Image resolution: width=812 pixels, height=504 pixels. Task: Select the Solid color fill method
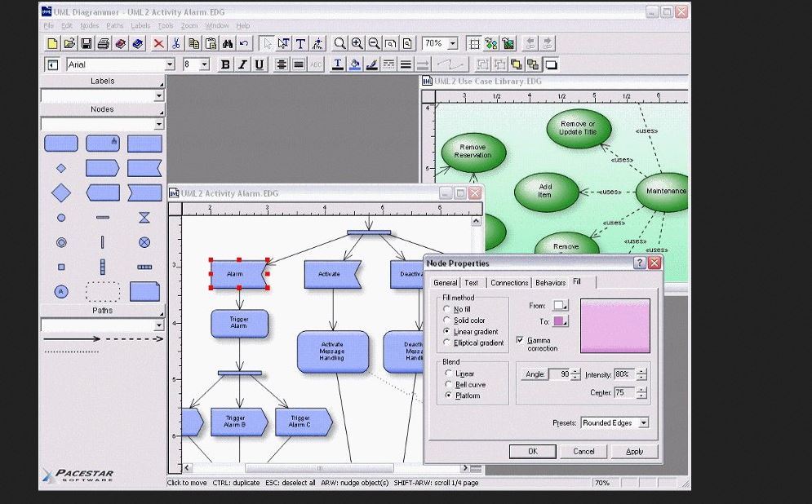(446, 321)
